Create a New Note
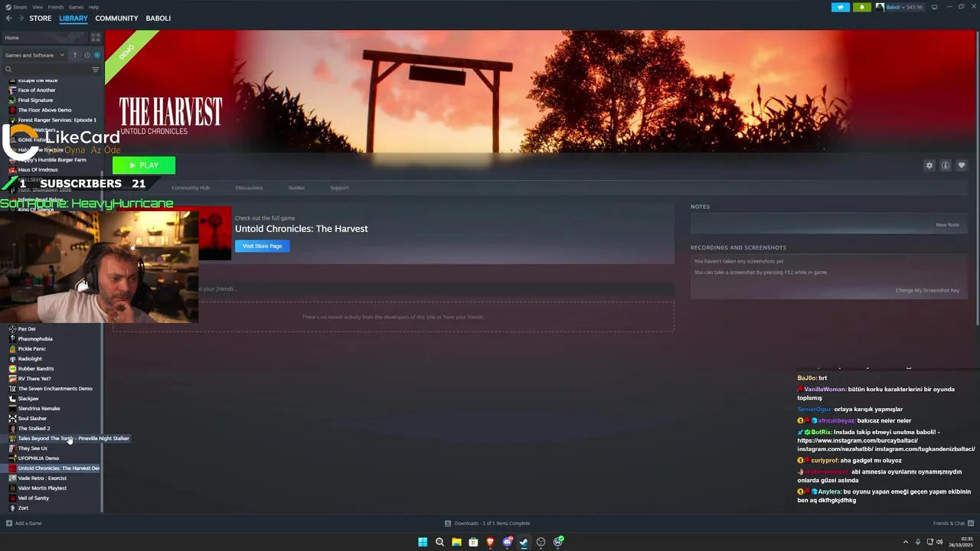The image size is (980, 551). [x=947, y=225]
